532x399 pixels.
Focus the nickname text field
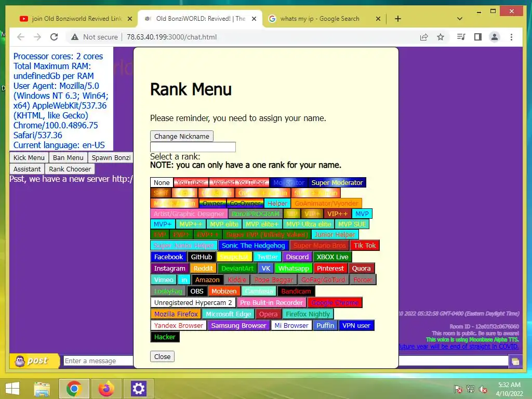193,147
